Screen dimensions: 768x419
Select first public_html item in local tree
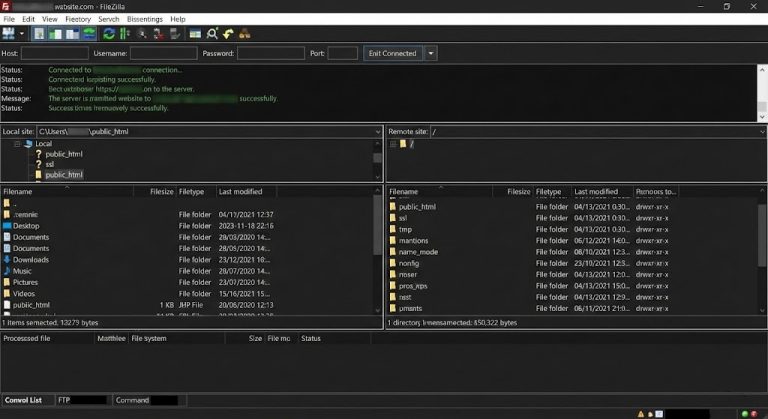(64, 154)
